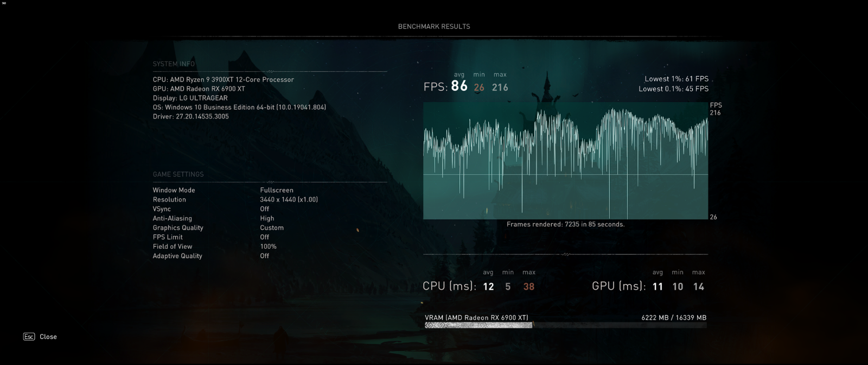Click the Custom graphics quality value
This screenshot has height=365, width=868.
(272, 228)
